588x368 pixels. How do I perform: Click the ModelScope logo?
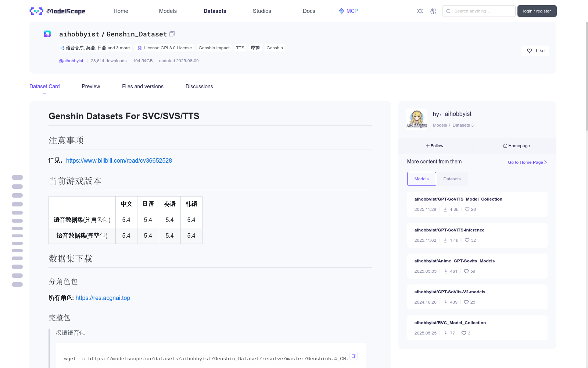click(57, 11)
